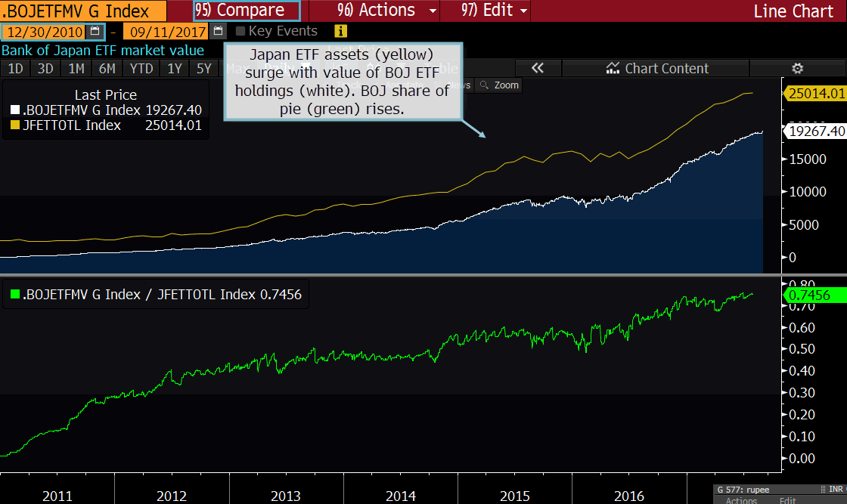Select the YTD time range
The image size is (847, 504).
tap(141, 69)
